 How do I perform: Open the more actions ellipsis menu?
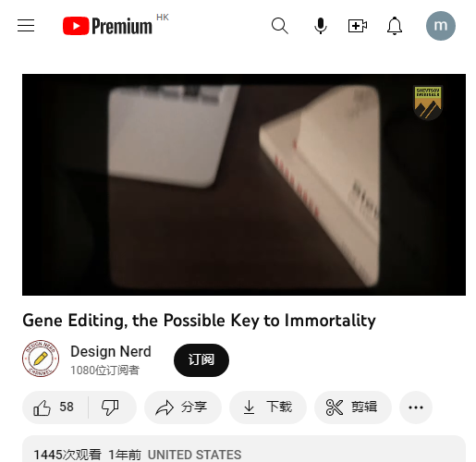point(416,407)
